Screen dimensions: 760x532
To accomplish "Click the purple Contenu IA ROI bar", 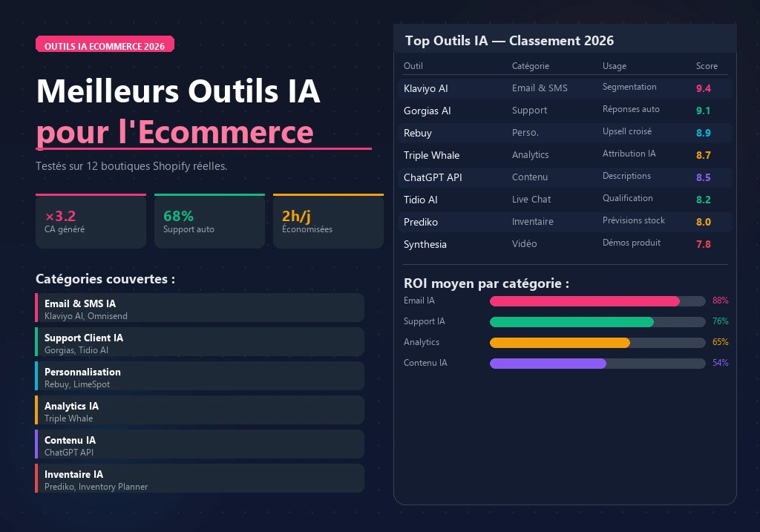I will pyautogui.click(x=548, y=364).
